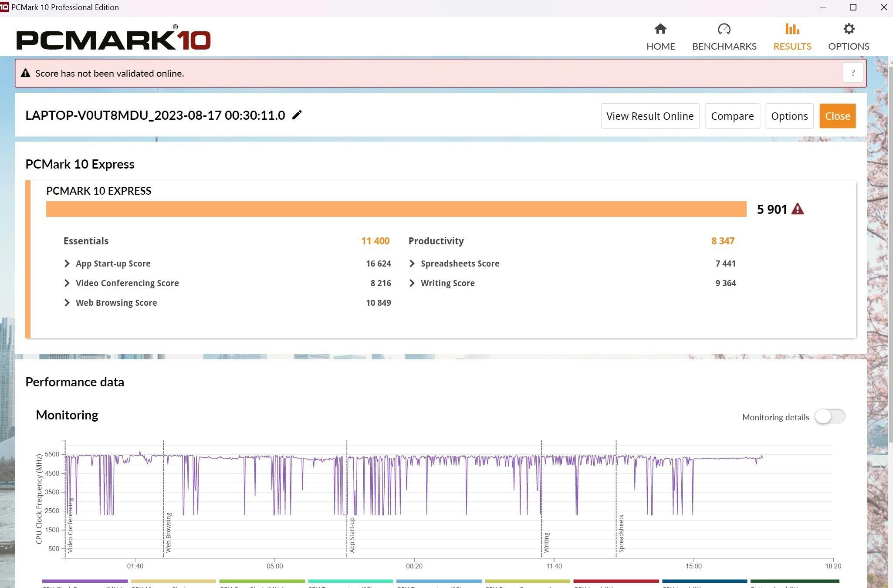Click the Productivity score 8 347
The height and width of the screenshot is (588, 893).
(x=723, y=241)
